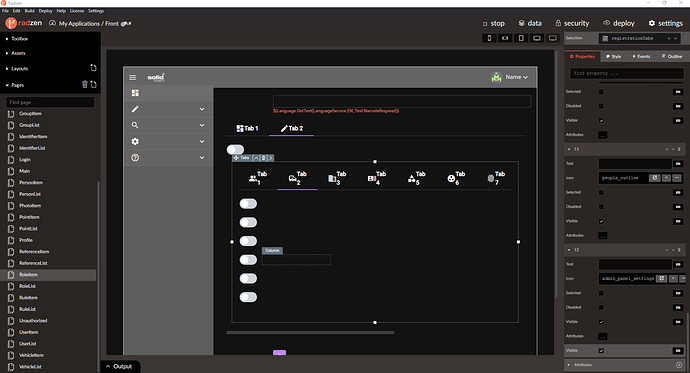
Task: Click the hamburger menu in app header
Action: (132, 77)
